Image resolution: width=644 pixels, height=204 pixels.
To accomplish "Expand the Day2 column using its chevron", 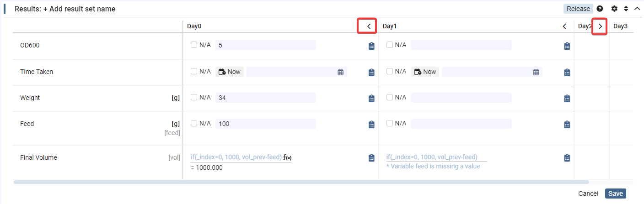I will [x=600, y=26].
